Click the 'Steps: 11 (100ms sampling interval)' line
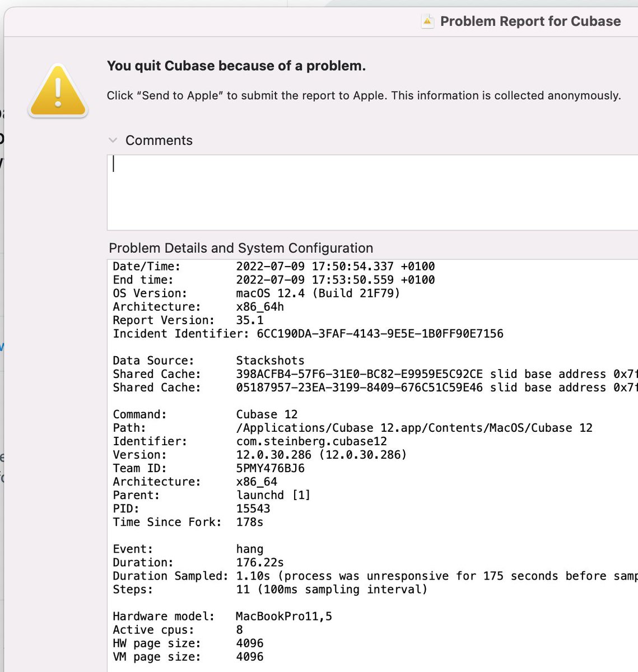638x672 pixels. click(x=271, y=589)
